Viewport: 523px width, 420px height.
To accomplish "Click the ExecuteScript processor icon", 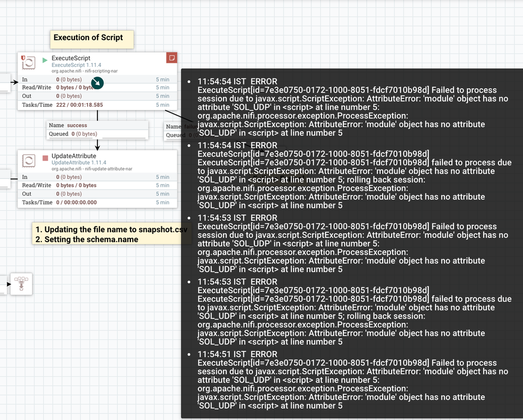I will [x=28, y=62].
